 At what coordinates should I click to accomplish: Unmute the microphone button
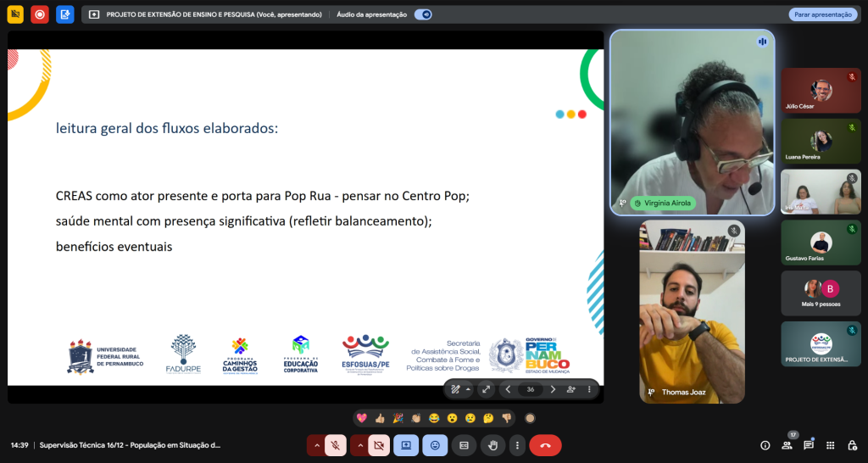pos(336,445)
